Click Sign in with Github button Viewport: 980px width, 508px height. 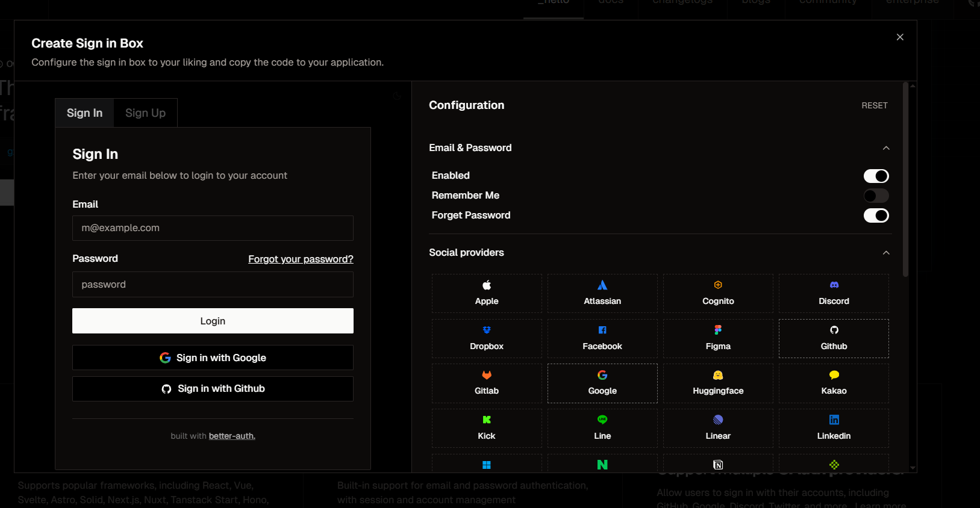(213, 389)
